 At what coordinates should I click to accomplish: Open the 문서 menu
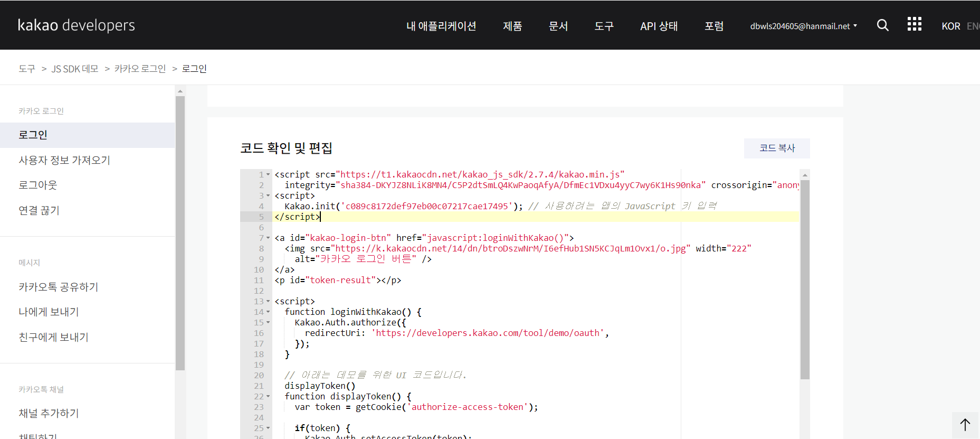tap(558, 26)
